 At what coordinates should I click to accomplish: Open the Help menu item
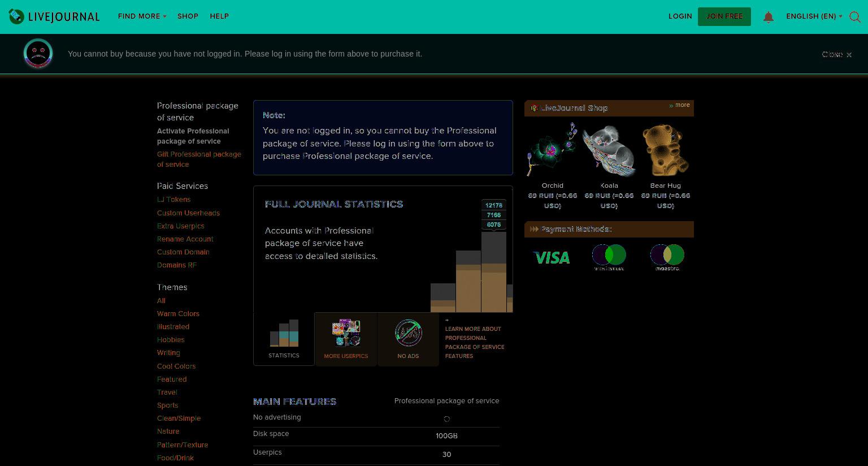[219, 16]
